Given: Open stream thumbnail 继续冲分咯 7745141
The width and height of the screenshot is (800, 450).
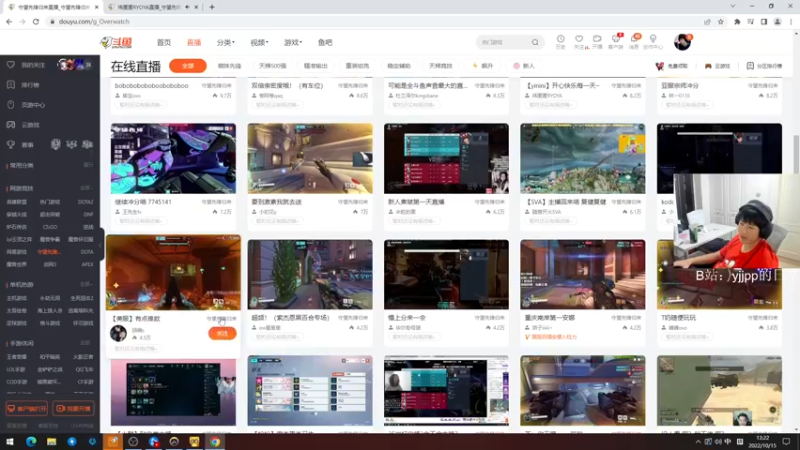Looking at the screenshot, I should pyautogui.click(x=173, y=158).
